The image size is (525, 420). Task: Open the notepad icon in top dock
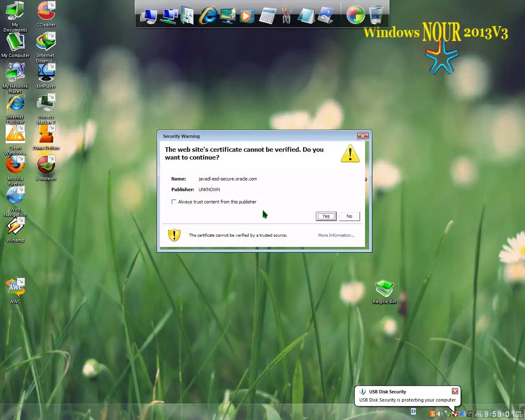pos(306,16)
